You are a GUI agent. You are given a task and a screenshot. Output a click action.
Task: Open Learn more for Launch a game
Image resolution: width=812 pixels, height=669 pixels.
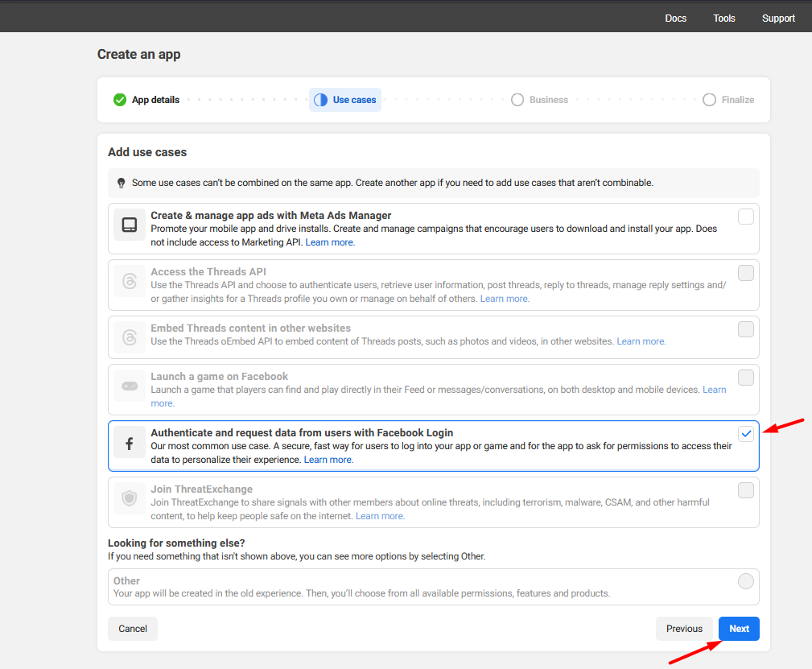(x=714, y=390)
